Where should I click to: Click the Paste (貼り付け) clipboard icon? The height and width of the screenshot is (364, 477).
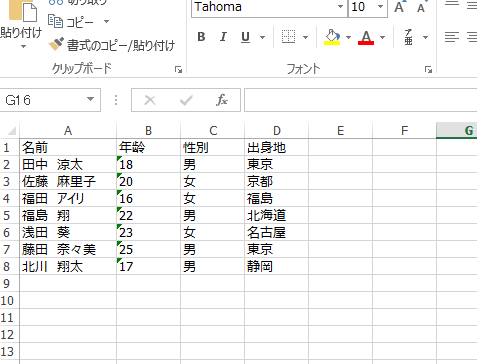23,11
